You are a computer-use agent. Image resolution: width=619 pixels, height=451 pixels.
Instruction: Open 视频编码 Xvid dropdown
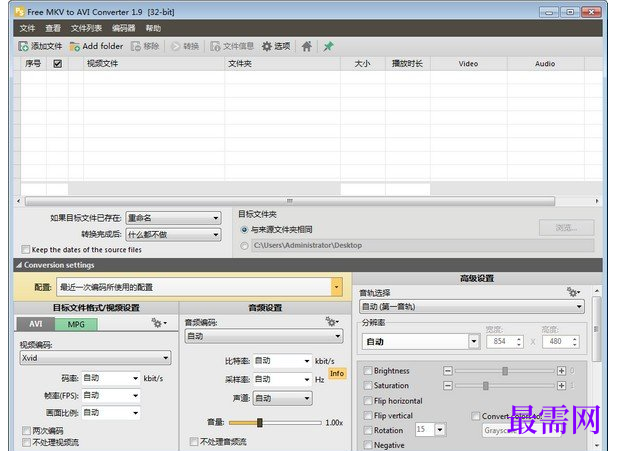click(x=95, y=358)
